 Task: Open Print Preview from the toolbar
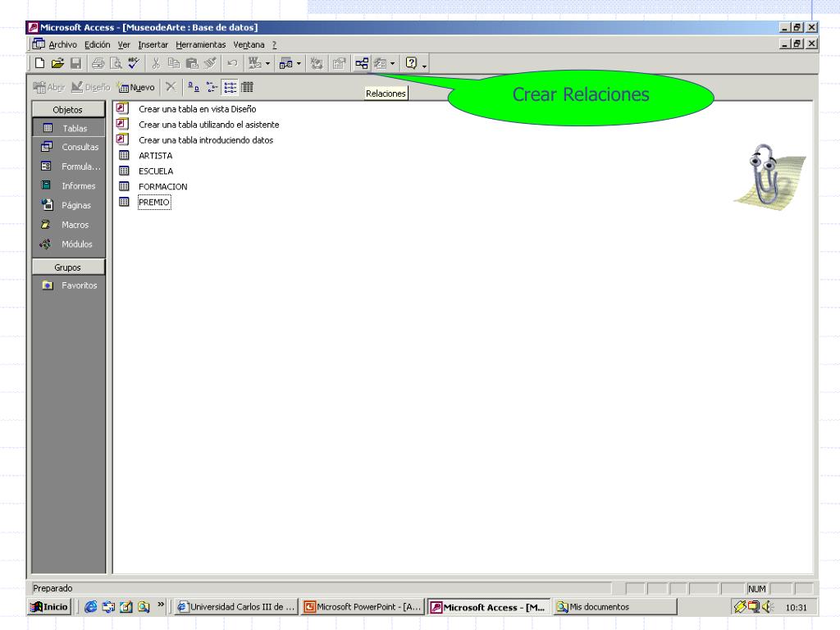(x=116, y=63)
